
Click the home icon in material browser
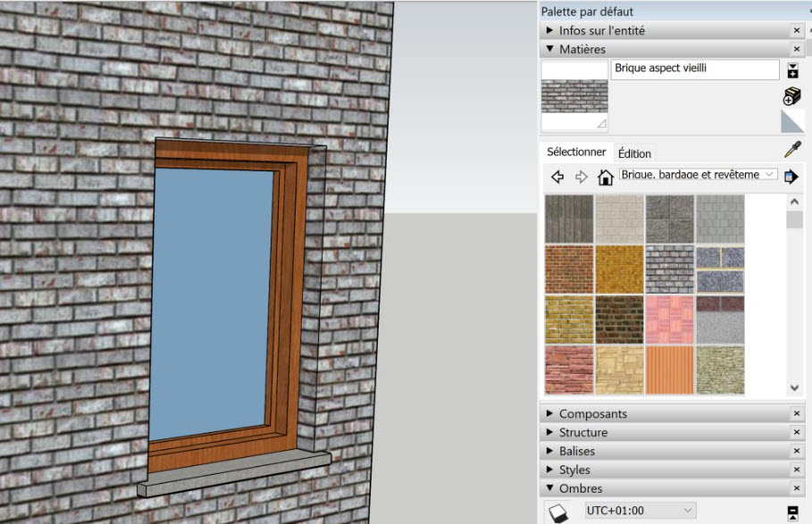coord(605,177)
